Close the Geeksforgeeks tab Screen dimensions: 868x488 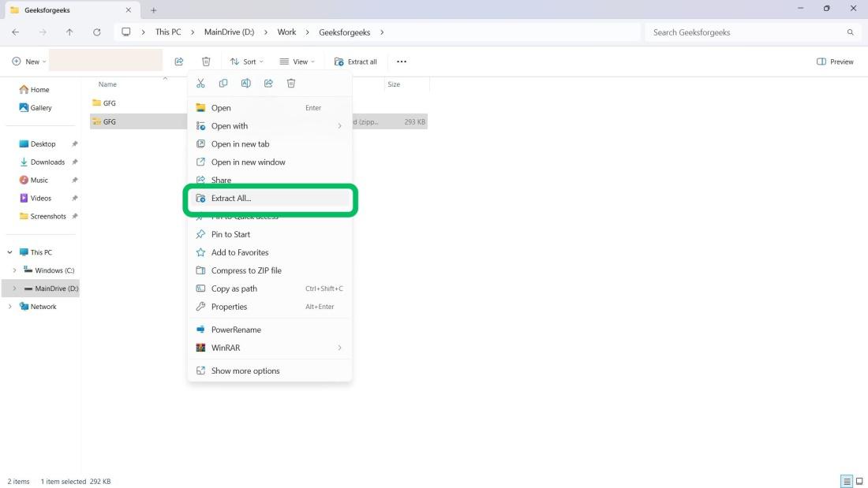[129, 10]
